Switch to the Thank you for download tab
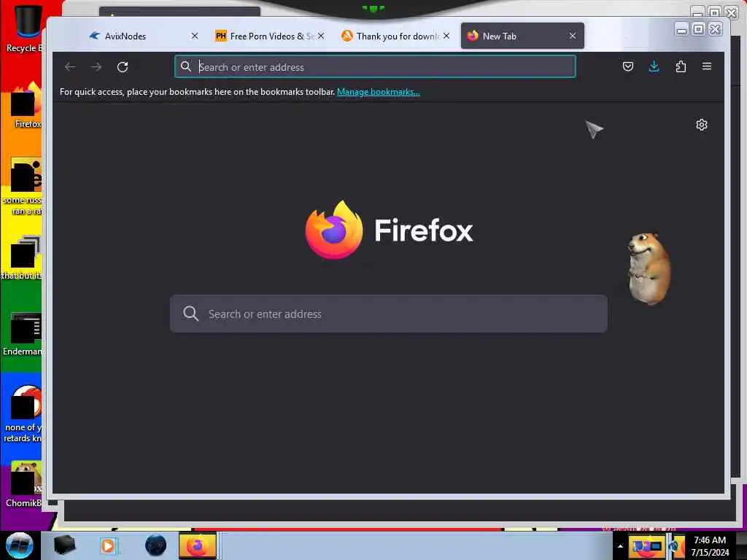Screen dimensions: 747x560 click(396, 36)
